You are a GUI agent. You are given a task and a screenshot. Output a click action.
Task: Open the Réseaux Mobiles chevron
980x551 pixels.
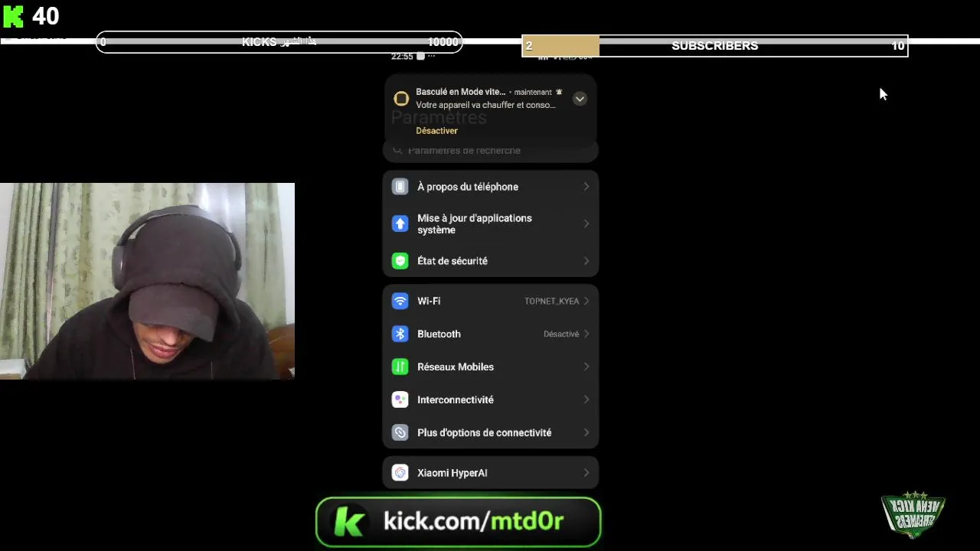click(x=586, y=367)
